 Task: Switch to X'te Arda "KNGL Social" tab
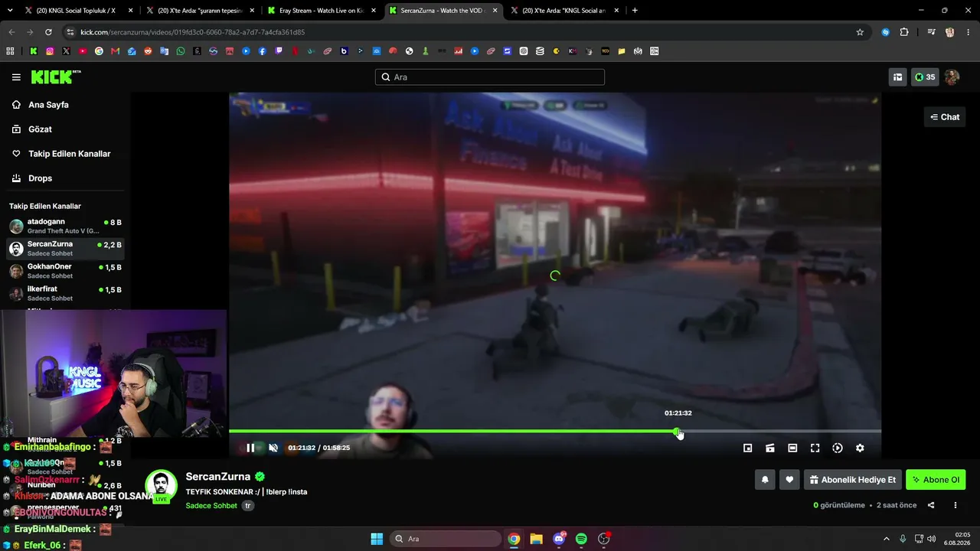point(564,11)
